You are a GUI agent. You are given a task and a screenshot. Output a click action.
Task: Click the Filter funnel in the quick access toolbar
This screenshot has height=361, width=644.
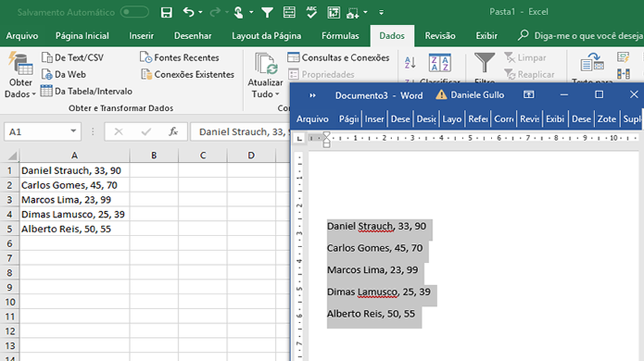coord(267,12)
